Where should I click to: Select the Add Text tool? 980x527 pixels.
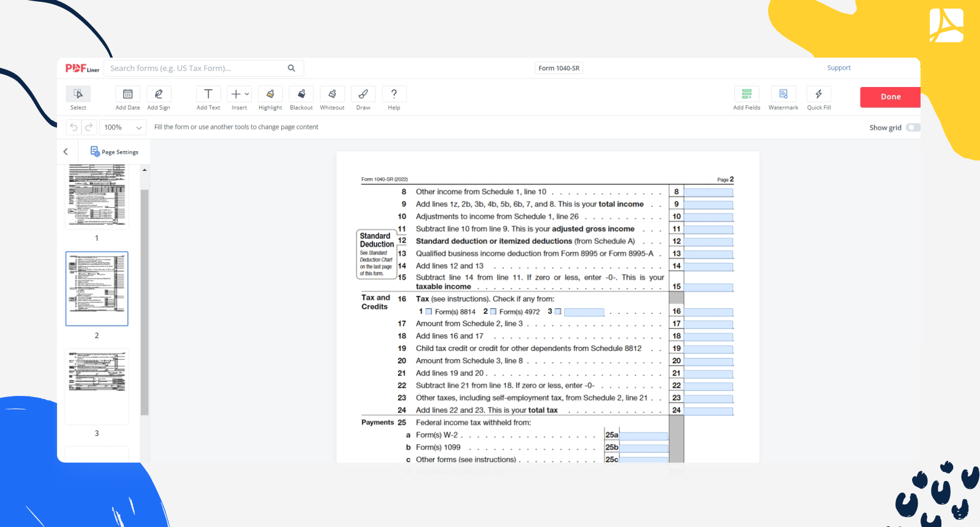[x=208, y=94]
